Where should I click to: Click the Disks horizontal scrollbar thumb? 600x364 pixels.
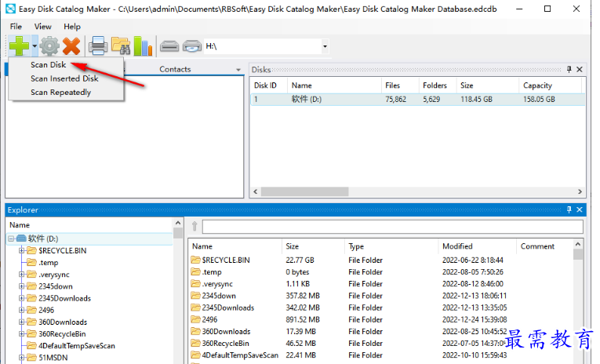tap(304, 191)
